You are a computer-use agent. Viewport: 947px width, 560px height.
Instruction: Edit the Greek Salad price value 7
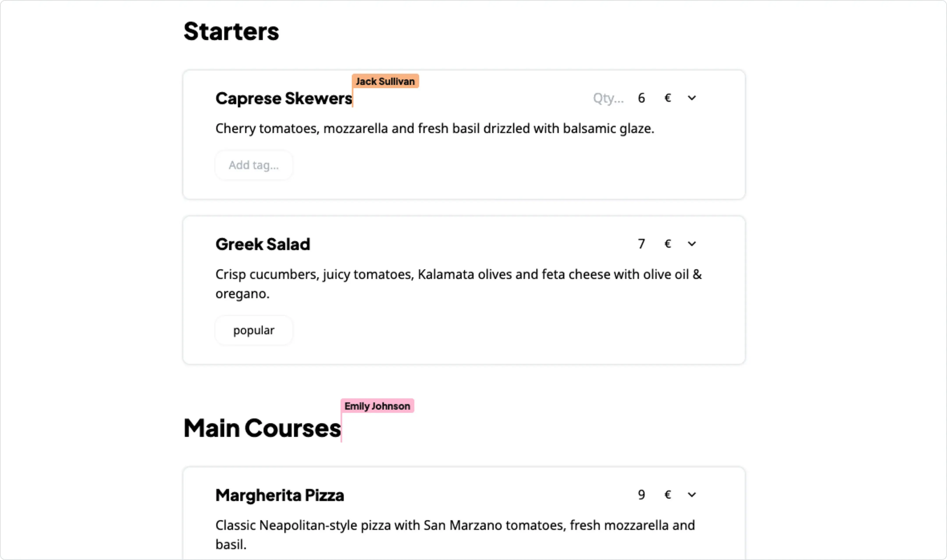(x=641, y=244)
